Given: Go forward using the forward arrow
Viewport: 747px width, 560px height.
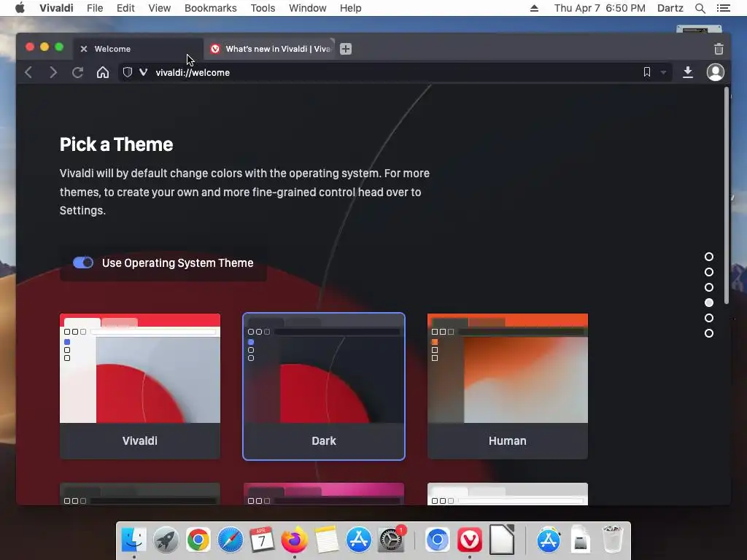Looking at the screenshot, I should 53,72.
